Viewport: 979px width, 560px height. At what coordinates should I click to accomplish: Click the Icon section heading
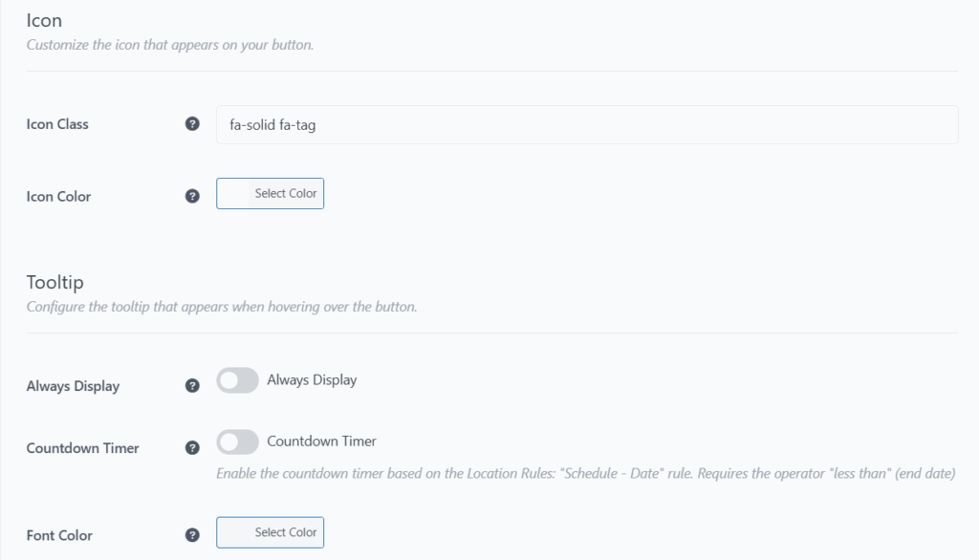tap(44, 20)
